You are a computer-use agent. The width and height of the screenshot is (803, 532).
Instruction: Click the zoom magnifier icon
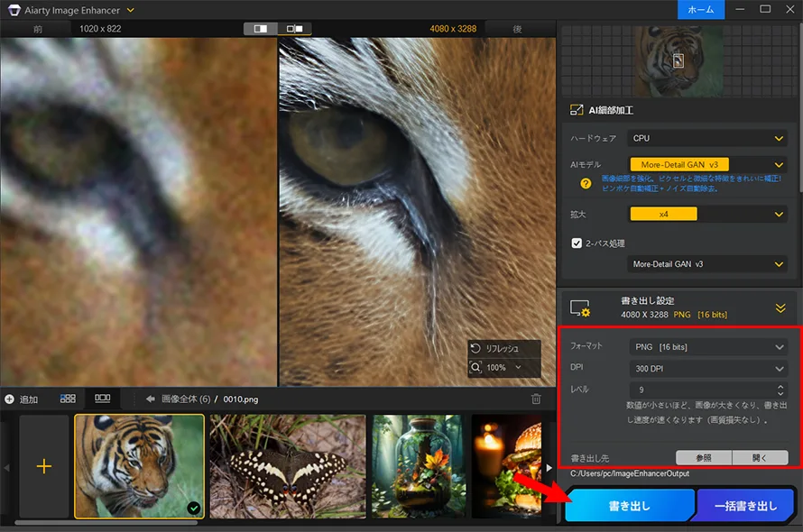coord(475,368)
